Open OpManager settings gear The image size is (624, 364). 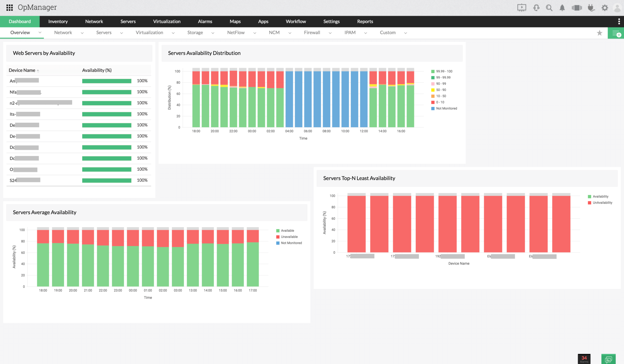pos(604,7)
